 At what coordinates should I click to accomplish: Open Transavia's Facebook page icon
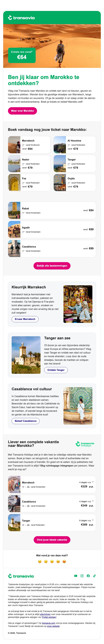[x=88, y=576]
